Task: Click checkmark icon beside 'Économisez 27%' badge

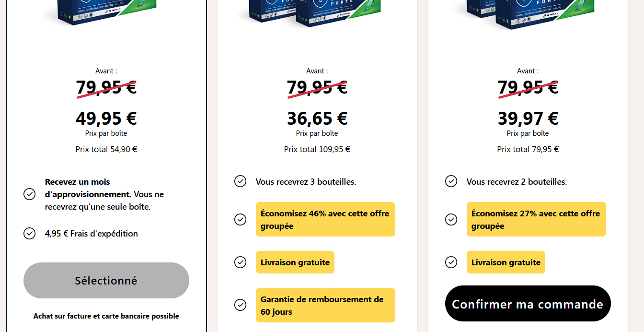Action: click(x=451, y=219)
